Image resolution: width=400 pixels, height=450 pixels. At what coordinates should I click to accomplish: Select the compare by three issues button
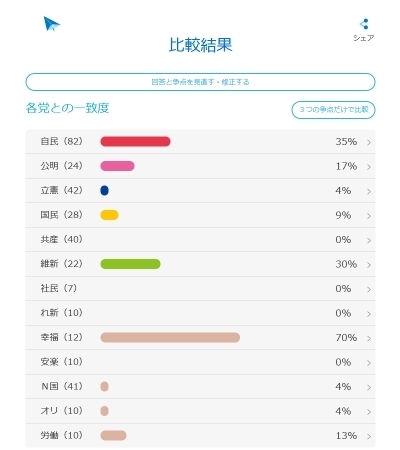[x=333, y=110]
